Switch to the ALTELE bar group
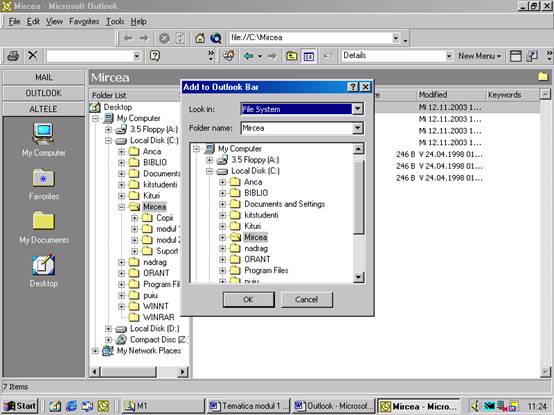 pyautogui.click(x=43, y=109)
